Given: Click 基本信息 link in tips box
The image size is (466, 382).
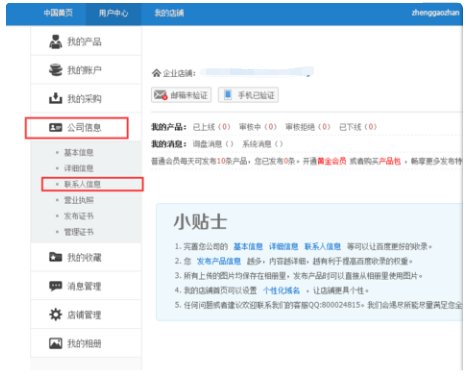Looking at the screenshot, I should coord(248,247).
